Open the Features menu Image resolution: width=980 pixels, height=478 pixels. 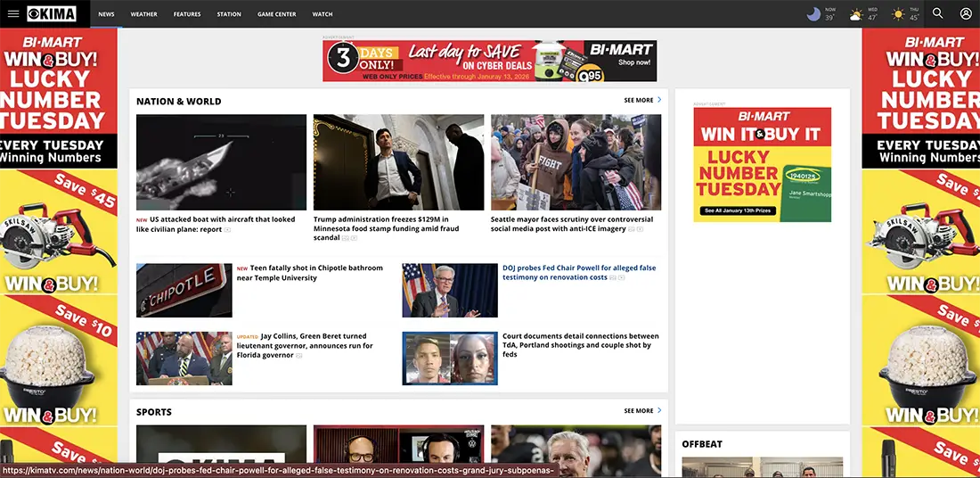pos(187,13)
